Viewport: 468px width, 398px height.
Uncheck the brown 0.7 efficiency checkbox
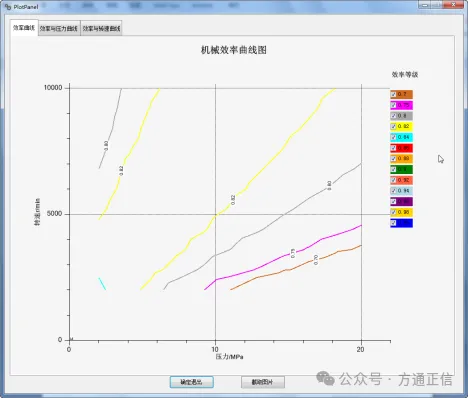tap(393, 94)
